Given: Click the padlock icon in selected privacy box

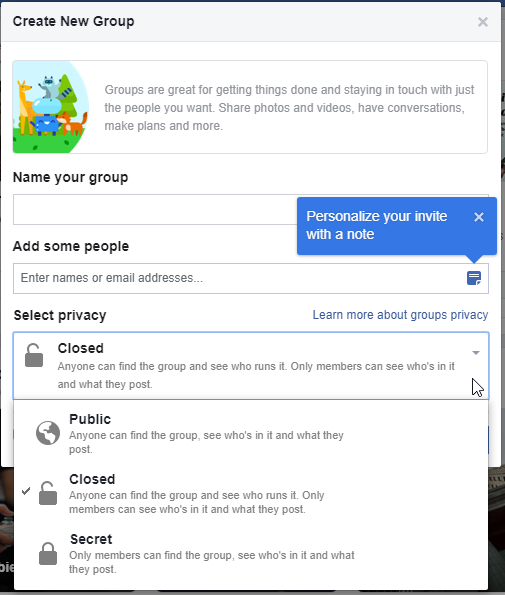Looking at the screenshot, I should [34, 355].
